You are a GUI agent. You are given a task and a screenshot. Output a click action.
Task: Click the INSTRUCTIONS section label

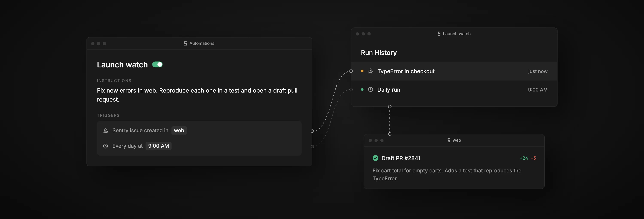[114, 81]
